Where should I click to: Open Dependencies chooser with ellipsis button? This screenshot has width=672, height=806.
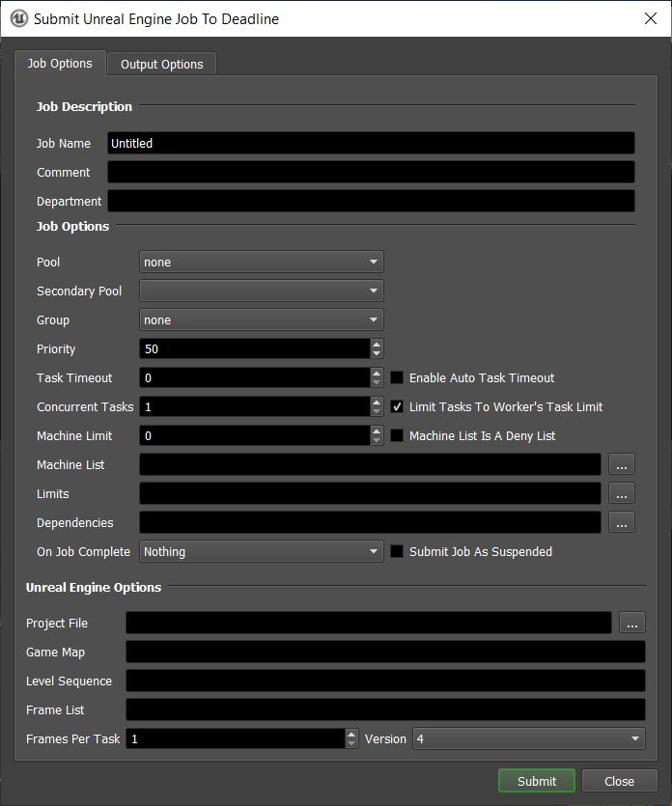point(622,522)
